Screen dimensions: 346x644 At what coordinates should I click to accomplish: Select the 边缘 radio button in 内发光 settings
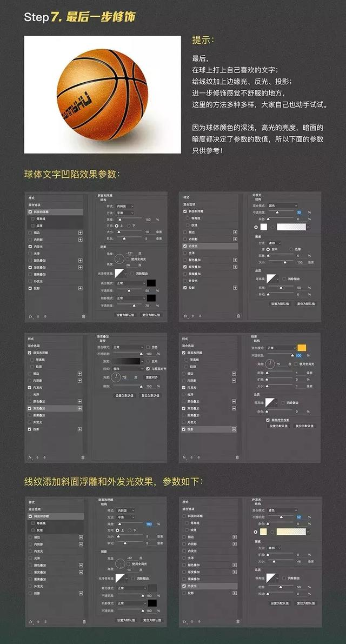click(291, 249)
